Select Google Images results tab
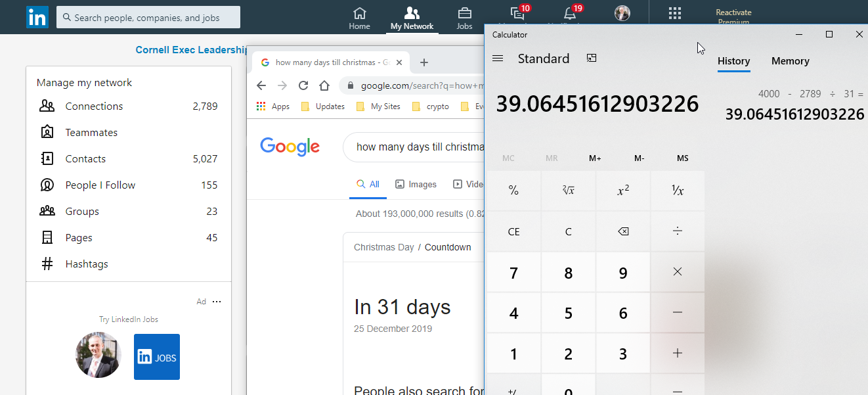This screenshot has width=868, height=395. coord(416,185)
